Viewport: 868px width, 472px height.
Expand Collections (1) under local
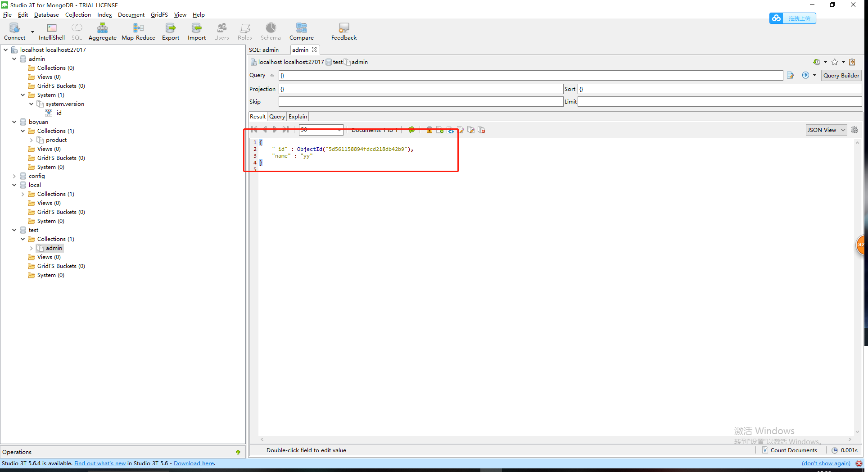tap(23, 194)
